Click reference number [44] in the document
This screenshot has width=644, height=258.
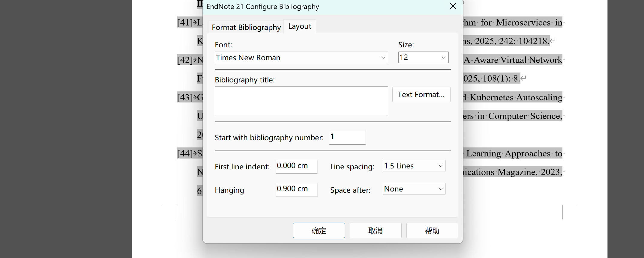(x=185, y=153)
